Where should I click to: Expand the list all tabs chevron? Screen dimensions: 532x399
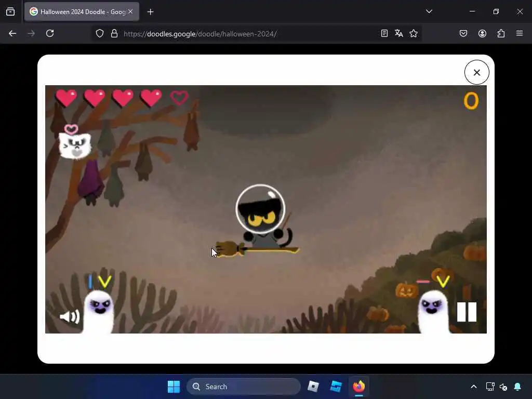point(429,11)
